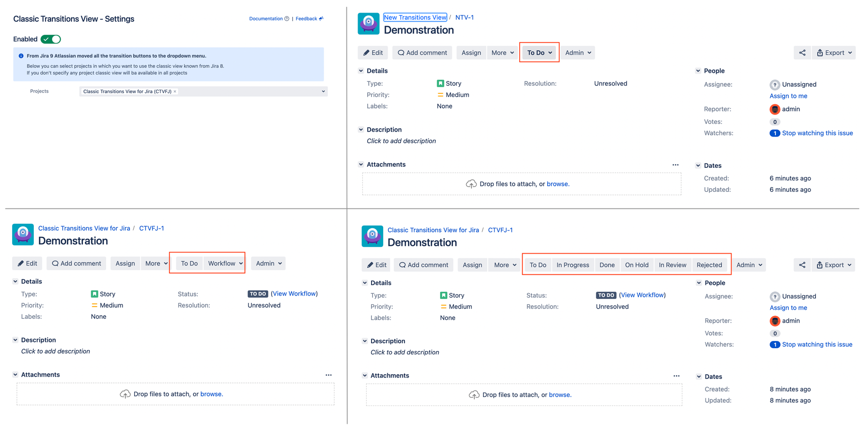This screenshot has width=868, height=434.
Task: Collapse People section in bottom-right issue
Action: point(699,283)
